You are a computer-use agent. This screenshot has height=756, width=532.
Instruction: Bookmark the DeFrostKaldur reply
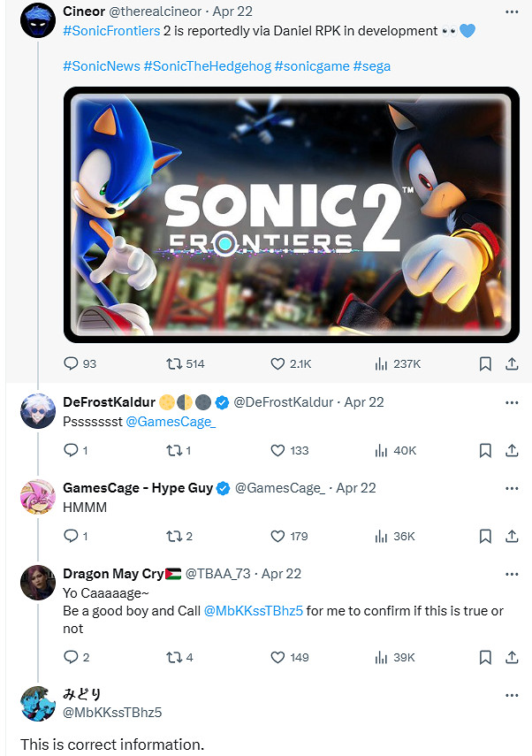[x=485, y=450]
